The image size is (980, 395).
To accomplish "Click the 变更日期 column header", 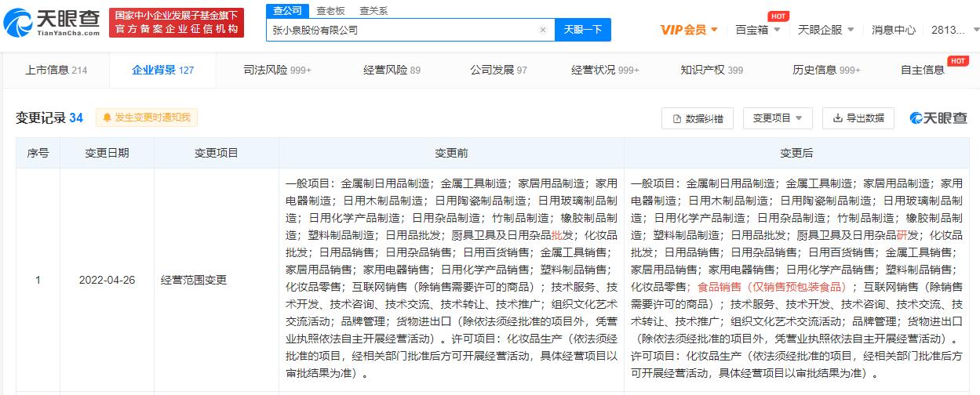I will click(107, 153).
